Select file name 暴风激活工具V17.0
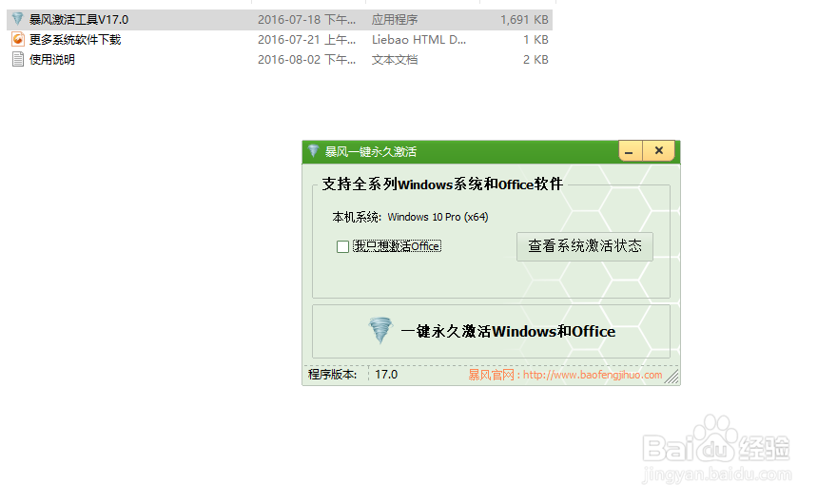This screenshot has width=837, height=504. (78, 20)
